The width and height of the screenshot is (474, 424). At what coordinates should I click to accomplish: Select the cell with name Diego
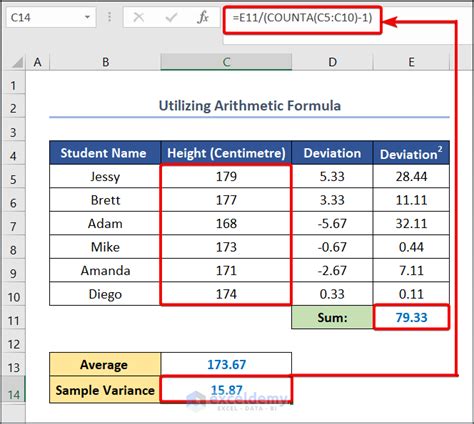tap(105, 294)
